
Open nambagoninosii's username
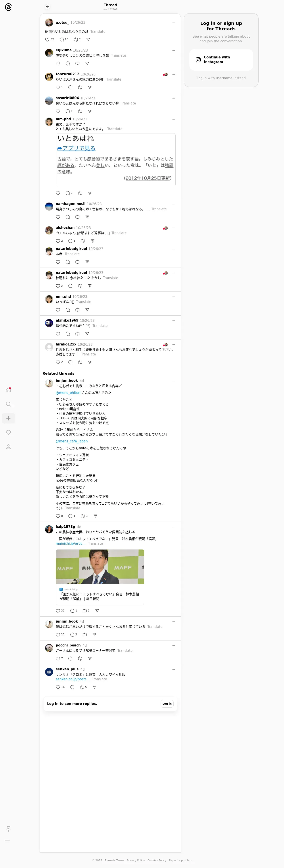(x=70, y=204)
